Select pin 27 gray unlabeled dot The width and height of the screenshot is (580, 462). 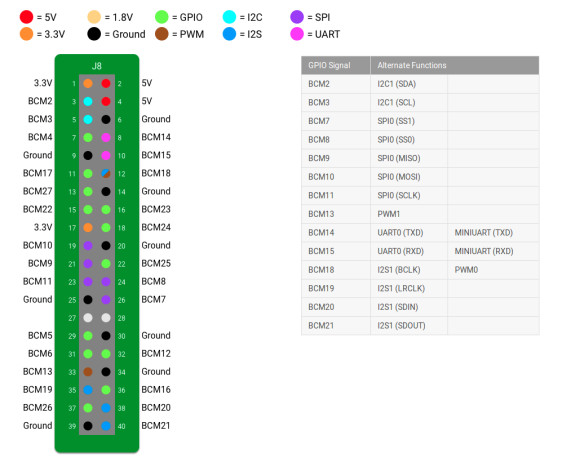tap(88, 318)
